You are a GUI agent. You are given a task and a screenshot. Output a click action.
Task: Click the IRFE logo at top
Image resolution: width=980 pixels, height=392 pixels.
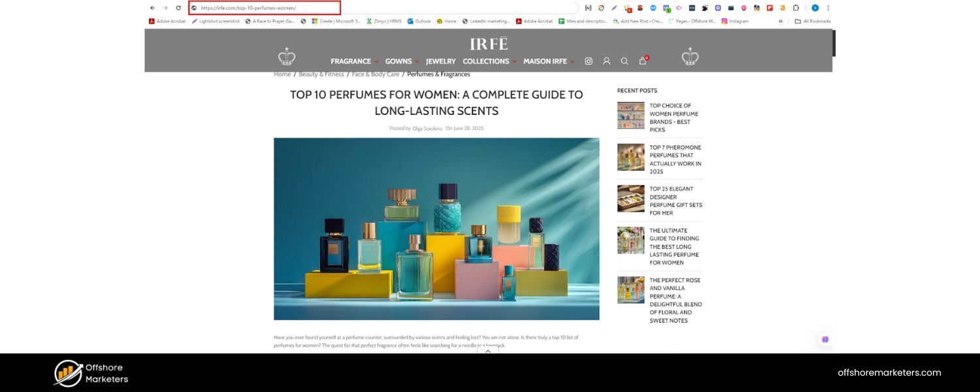(x=488, y=44)
